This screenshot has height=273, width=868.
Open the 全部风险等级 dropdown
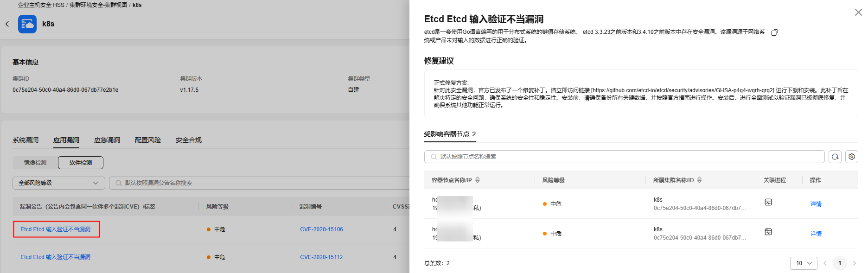point(58,183)
